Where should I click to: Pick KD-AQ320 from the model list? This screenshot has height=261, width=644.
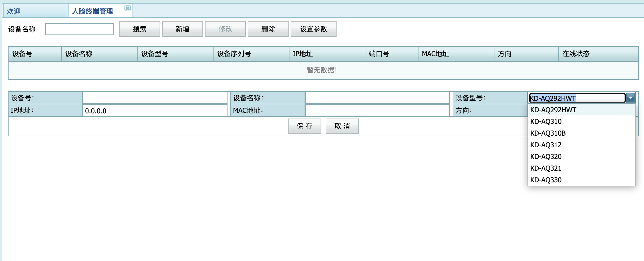pyautogui.click(x=581, y=156)
